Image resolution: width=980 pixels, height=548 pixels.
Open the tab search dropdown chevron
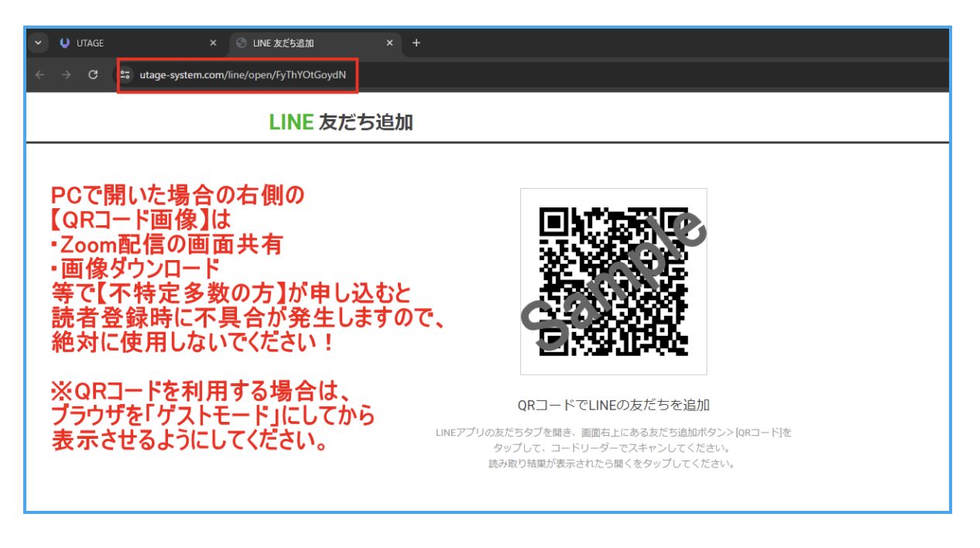[38, 43]
